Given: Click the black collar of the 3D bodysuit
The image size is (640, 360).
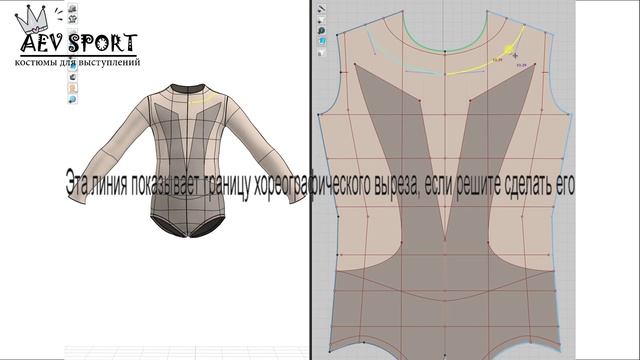Looking at the screenshot, I should (x=187, y=88).
